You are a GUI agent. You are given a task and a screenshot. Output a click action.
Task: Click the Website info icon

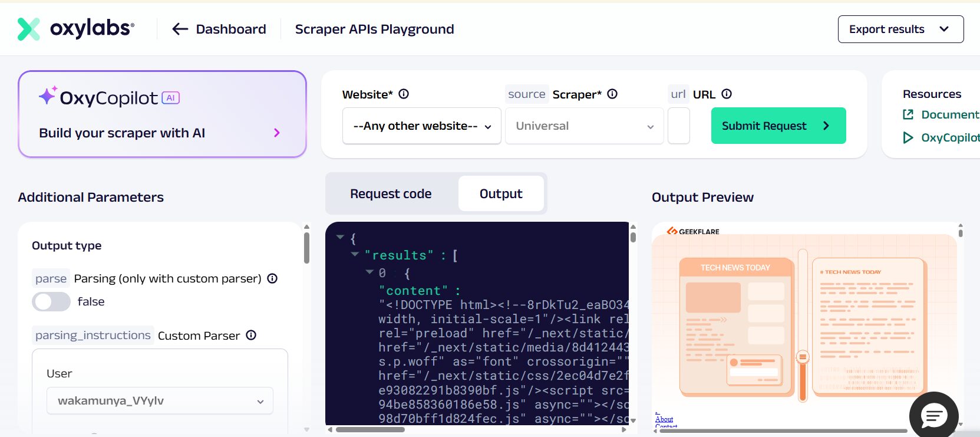click(x=404, y=94)
